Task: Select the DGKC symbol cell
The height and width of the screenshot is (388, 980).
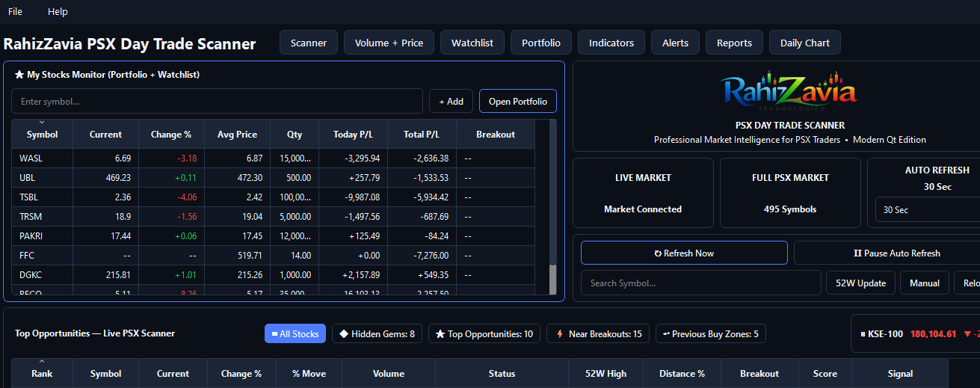Action: click(x=42, y=274)
